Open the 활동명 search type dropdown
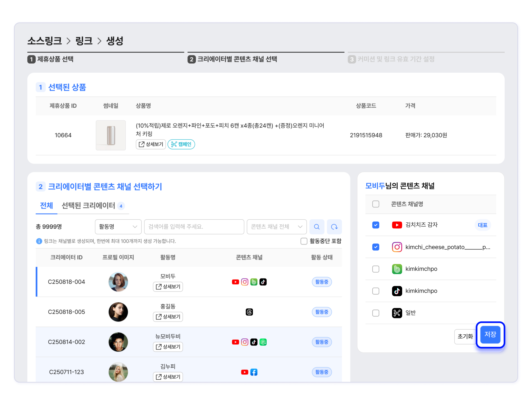 click(118, 227)
